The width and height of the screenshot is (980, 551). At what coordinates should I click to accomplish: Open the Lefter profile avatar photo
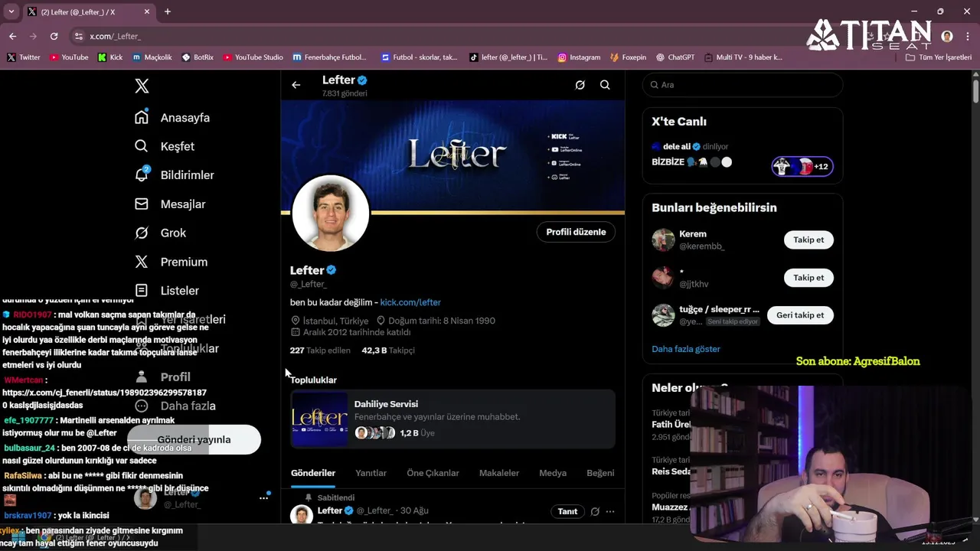[x=331, y=214]
